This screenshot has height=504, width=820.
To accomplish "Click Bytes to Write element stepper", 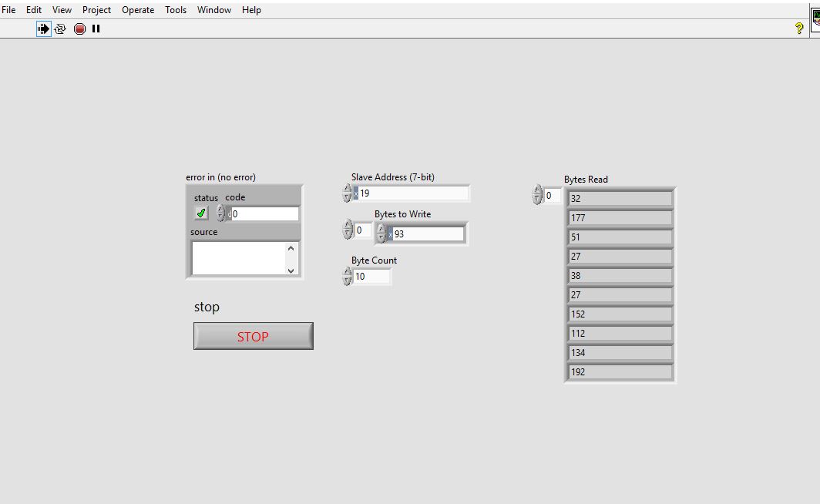I will pyautogui.click(x=381, y=234).
